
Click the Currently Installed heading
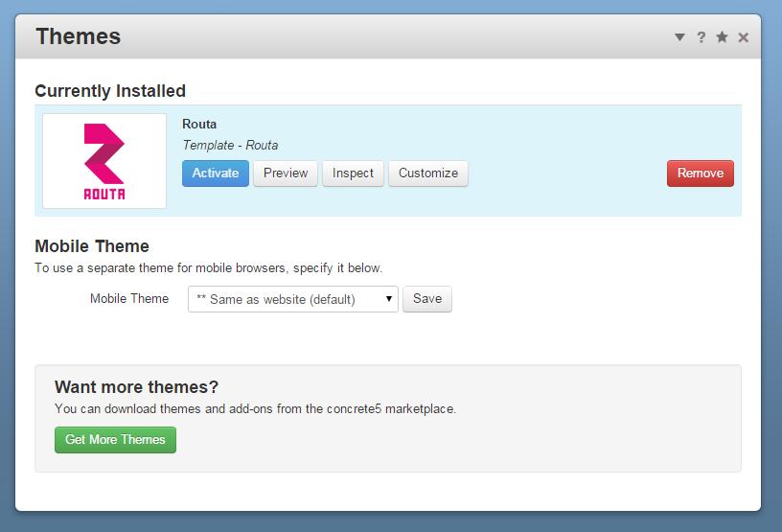pyautogui.click(x=109, y=91)
